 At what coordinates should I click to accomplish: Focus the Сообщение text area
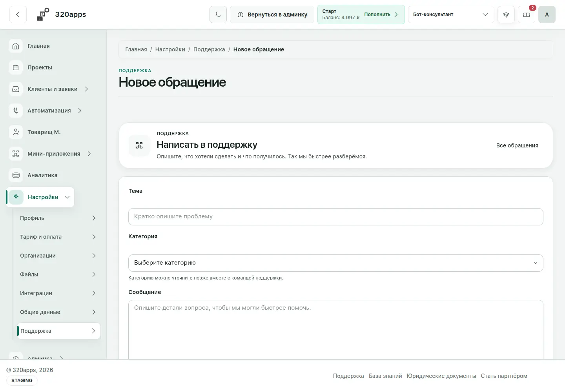click(x=335, y=330)
